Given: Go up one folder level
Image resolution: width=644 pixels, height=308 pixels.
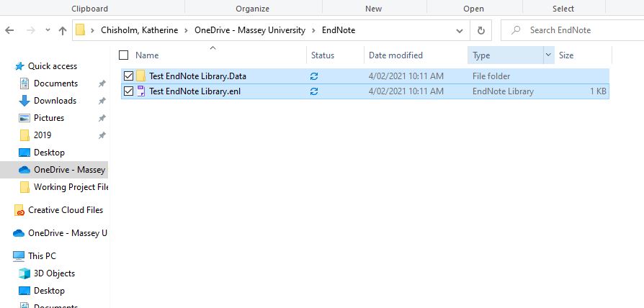Looking at the screenshot, I should [x=63, y=30].
